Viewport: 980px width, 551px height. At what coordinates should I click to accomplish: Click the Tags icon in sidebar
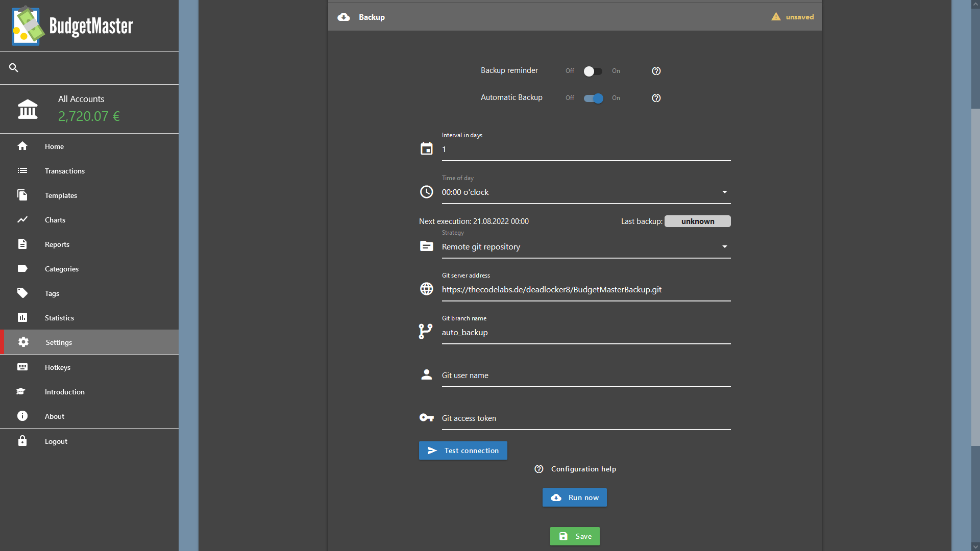[22, 293]
